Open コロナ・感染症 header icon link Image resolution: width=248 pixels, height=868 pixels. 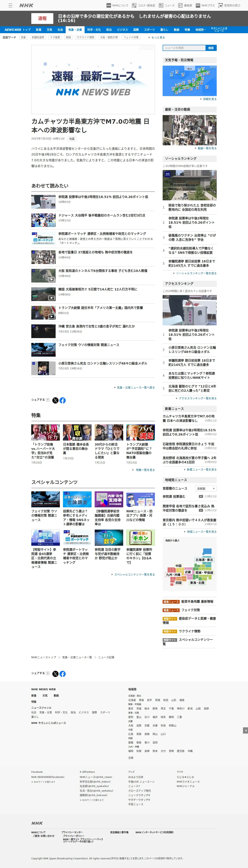point(134,5)
